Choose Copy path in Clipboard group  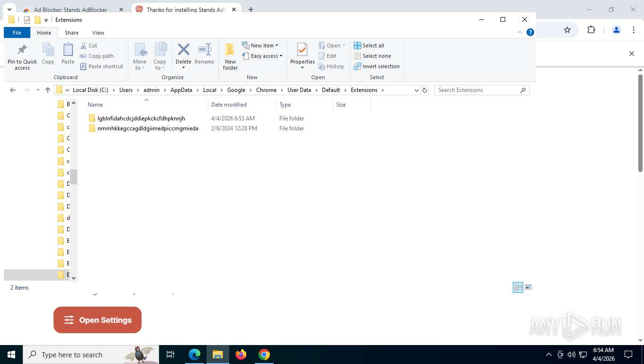click(x=97, y=56)
